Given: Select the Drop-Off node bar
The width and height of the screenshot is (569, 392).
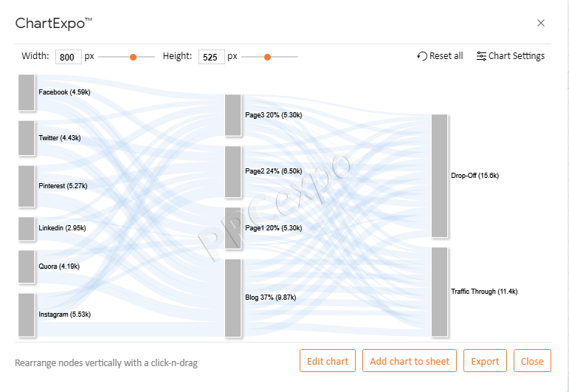Looking at the screenshot, I should click(439, 176).
